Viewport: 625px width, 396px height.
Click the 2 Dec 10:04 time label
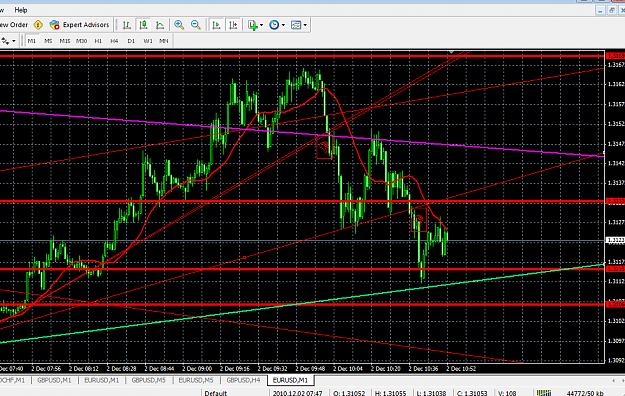coord(348,369)
